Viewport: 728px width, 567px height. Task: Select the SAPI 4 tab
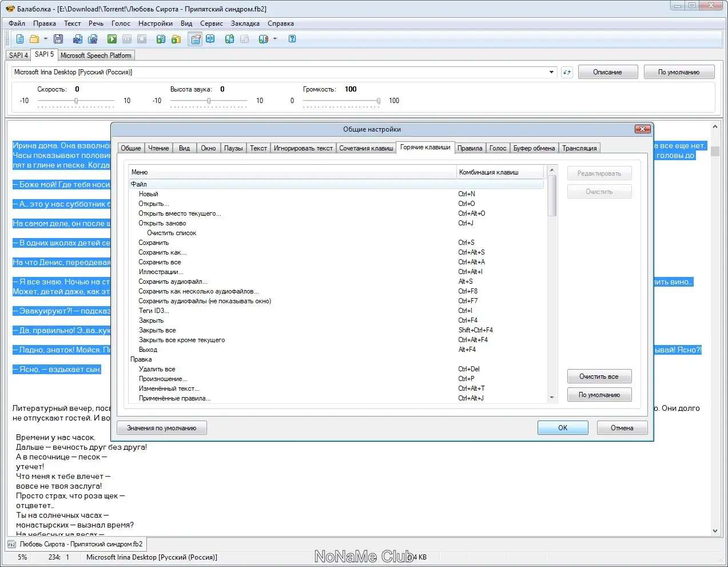click(18, 55)
